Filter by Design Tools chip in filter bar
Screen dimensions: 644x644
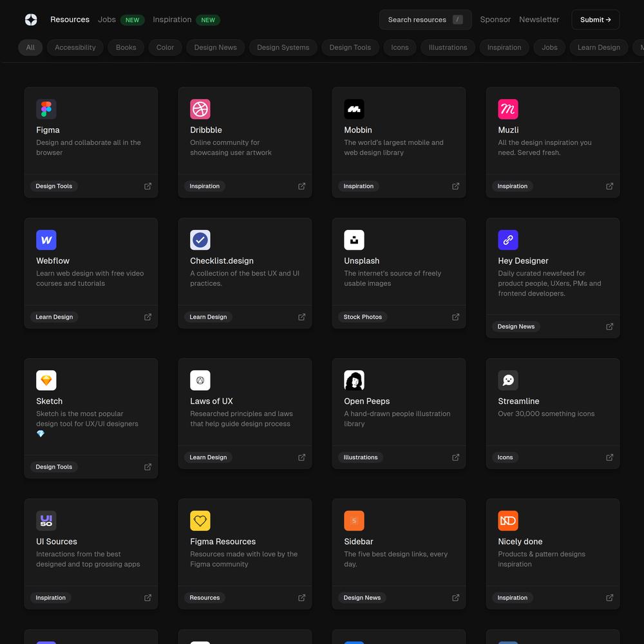point(350,47)
